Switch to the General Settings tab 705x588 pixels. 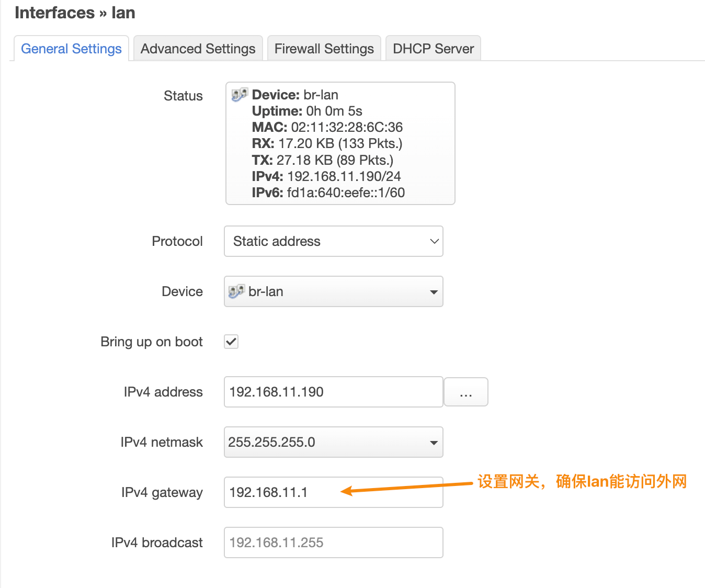point(71,49)
